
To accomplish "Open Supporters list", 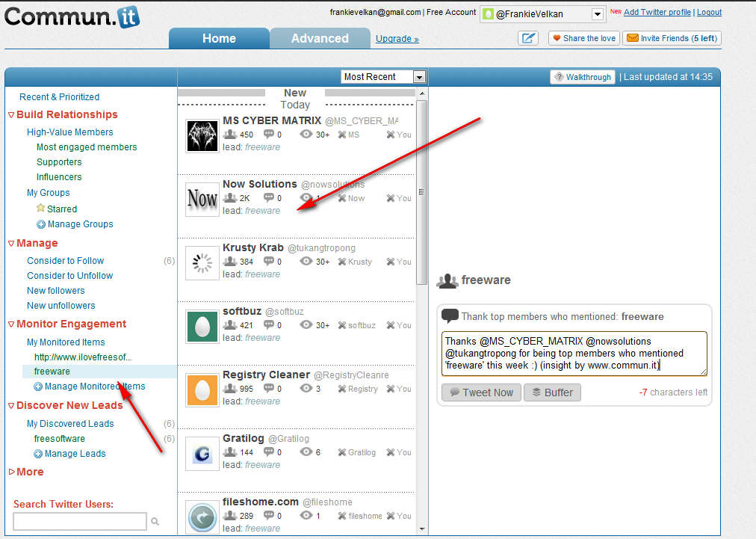I will pyautogui.click(x=59, y=162).
